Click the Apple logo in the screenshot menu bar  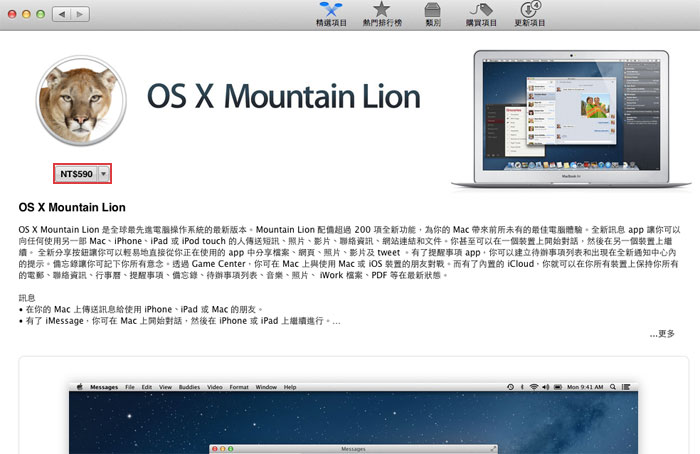tap(79, 387)
